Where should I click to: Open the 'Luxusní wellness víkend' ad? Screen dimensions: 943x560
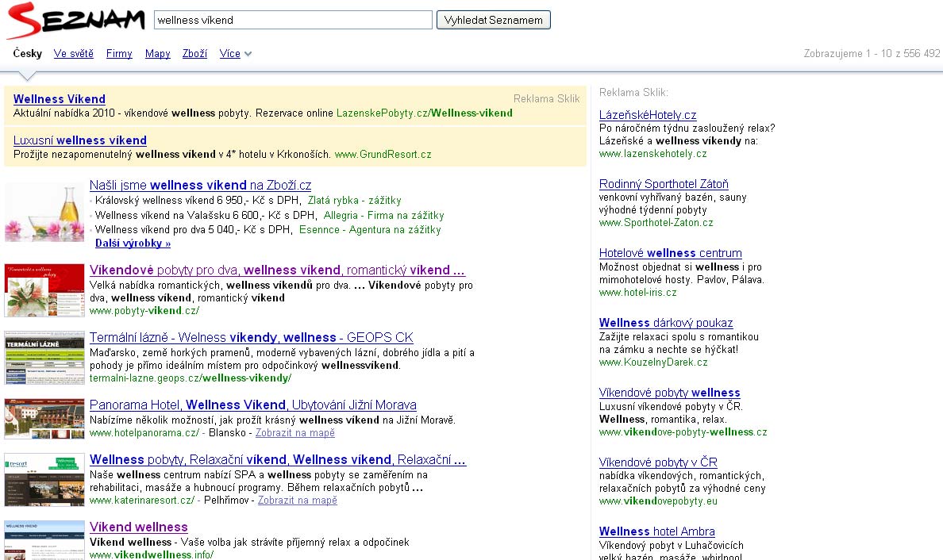pyautogui.click(x=80, y=140)
